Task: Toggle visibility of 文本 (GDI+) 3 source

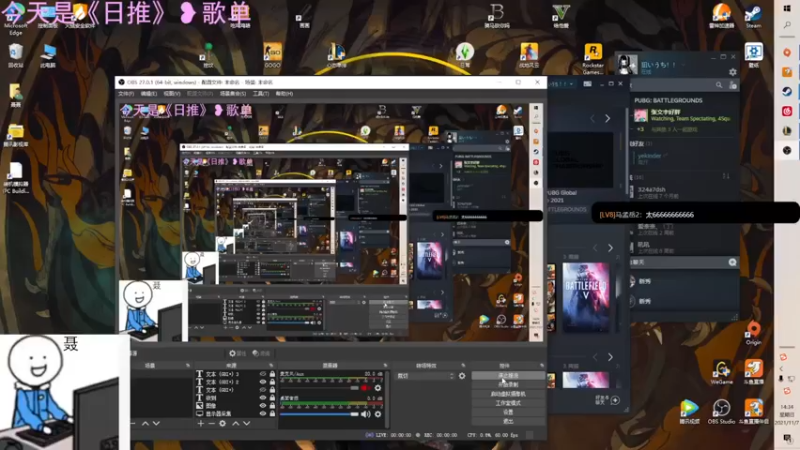Action: coord(263,374)
